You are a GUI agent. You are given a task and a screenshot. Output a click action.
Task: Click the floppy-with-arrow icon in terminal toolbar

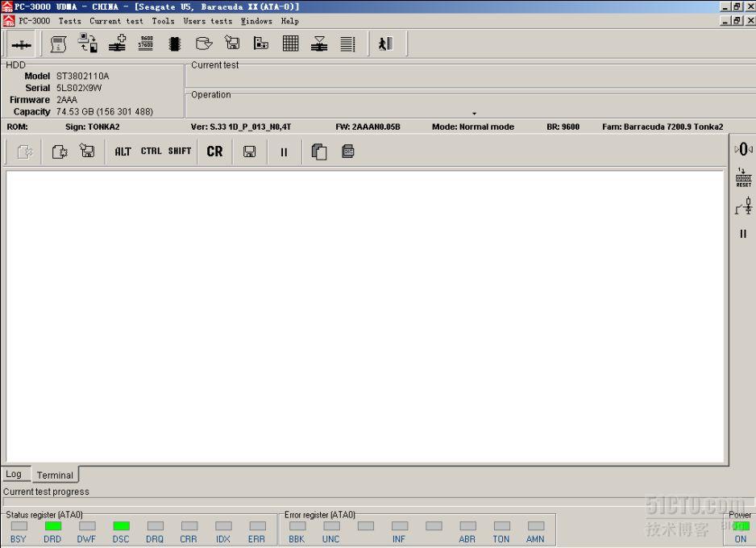click(x=87, y=151)
